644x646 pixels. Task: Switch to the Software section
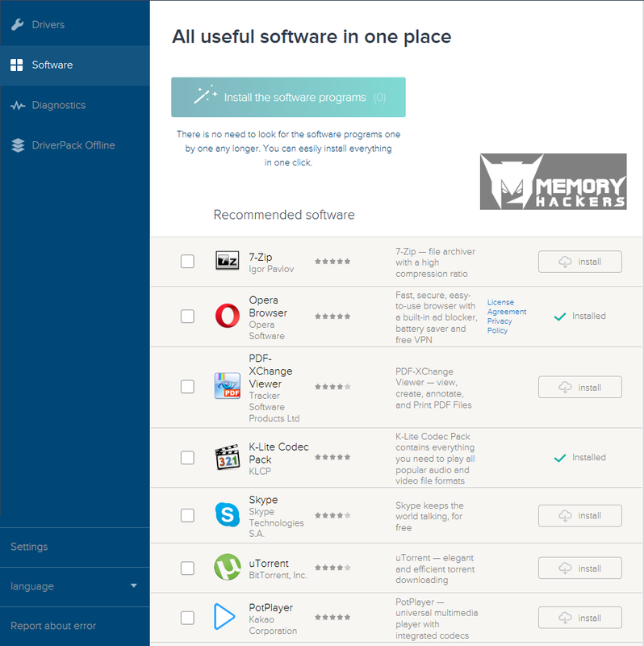[74, 65]
